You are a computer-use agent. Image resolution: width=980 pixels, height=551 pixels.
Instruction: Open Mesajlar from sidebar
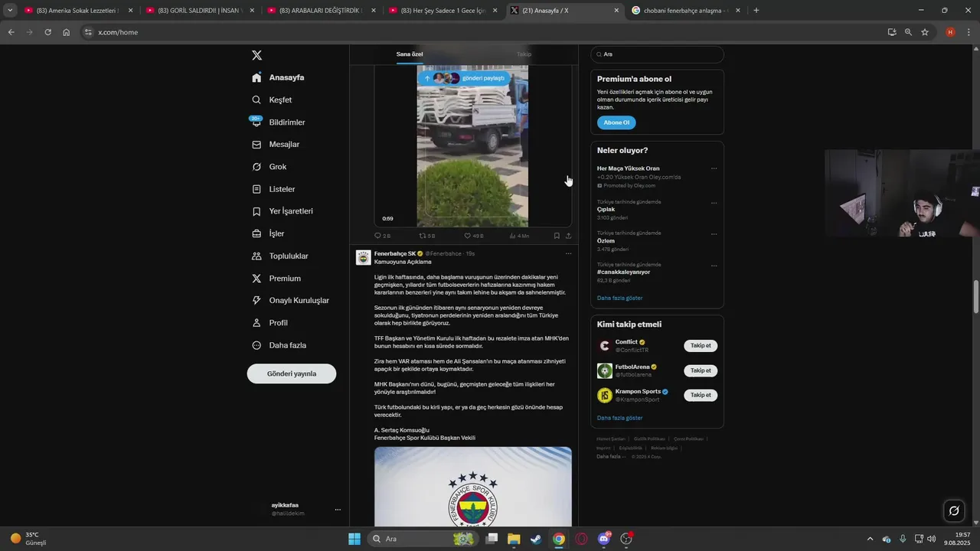tap(276, 144)
